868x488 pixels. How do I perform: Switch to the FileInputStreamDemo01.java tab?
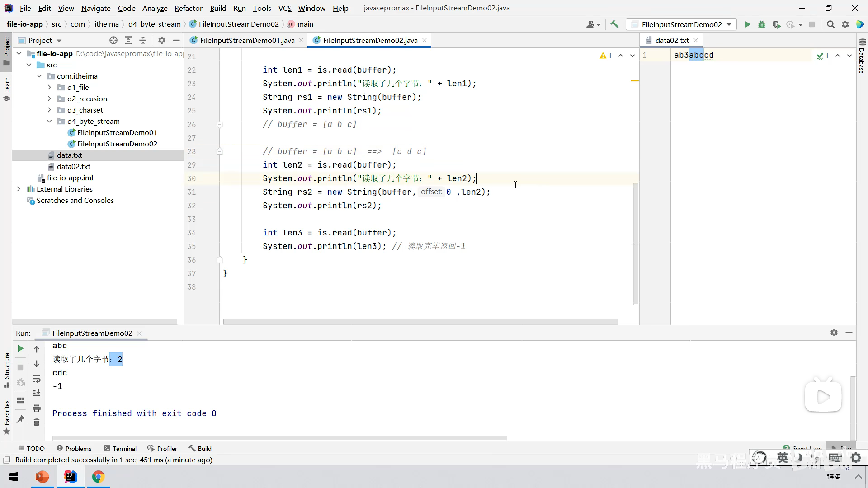coord(247,40)
